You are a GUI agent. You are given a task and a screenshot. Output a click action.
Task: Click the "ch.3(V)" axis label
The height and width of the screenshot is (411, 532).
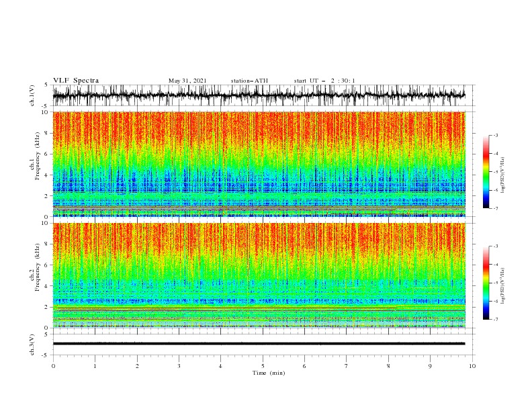32,345
